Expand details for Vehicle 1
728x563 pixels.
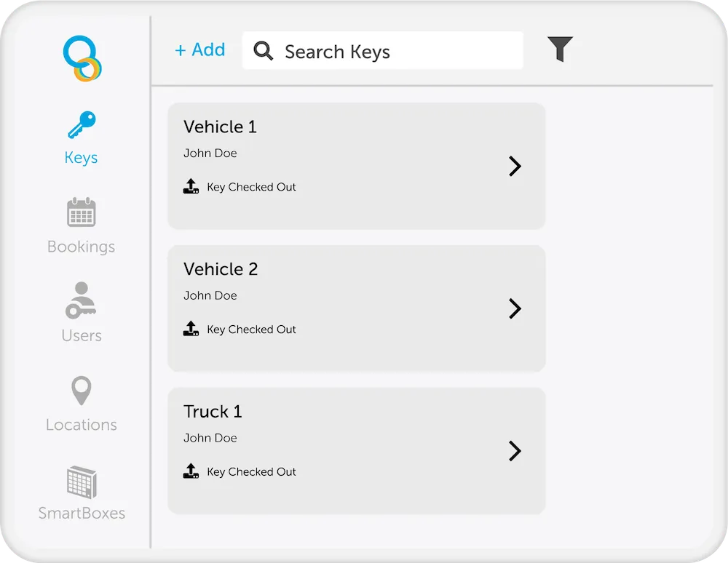(x=515, y=166)
